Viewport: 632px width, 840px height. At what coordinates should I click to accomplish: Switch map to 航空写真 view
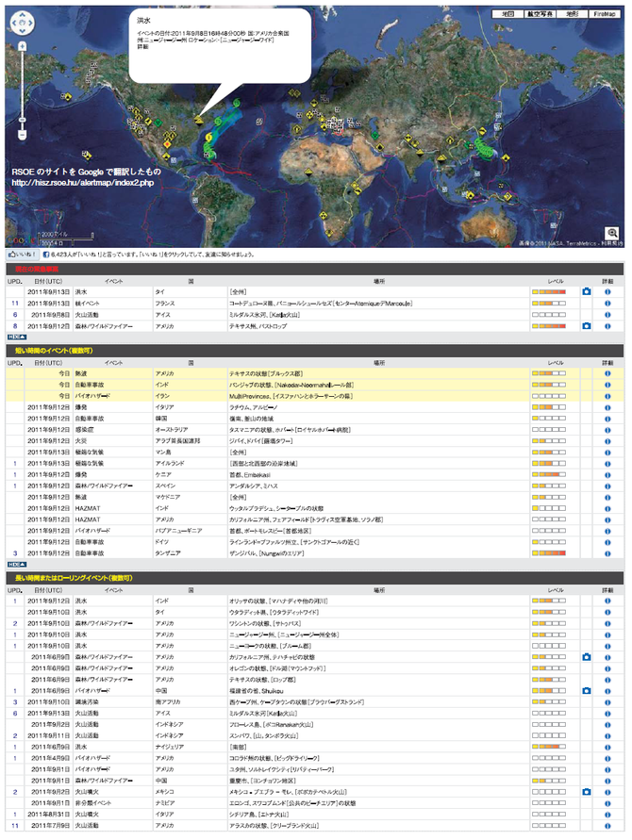[540, 14]
